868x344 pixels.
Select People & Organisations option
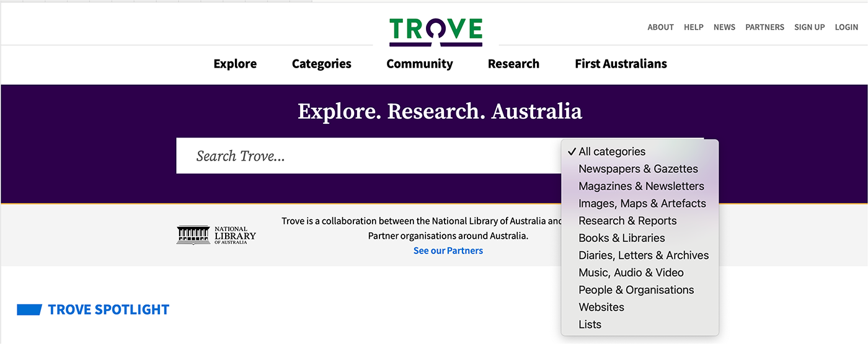pyautogui.click(x=636, y=290)
